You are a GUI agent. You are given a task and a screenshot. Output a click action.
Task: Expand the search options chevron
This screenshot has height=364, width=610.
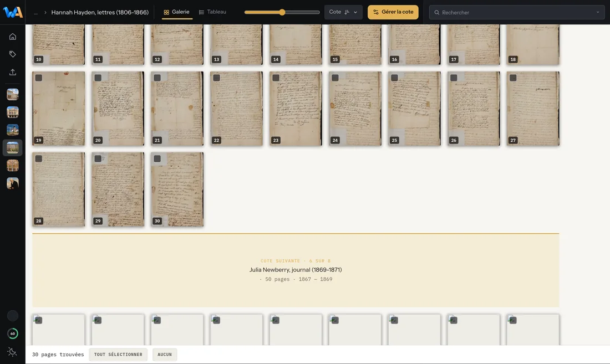(598, 12)
